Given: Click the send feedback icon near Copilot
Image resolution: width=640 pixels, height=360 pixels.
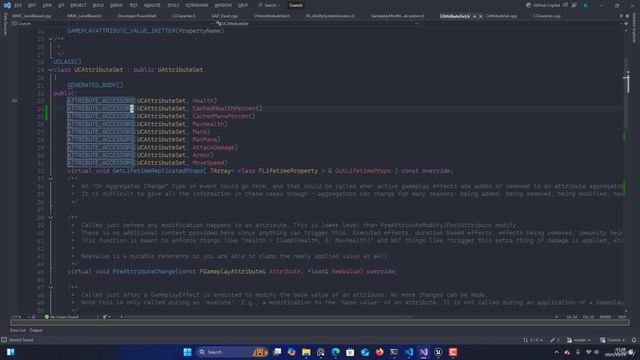Looking at the screenshot, I should [x=574, y=5].
